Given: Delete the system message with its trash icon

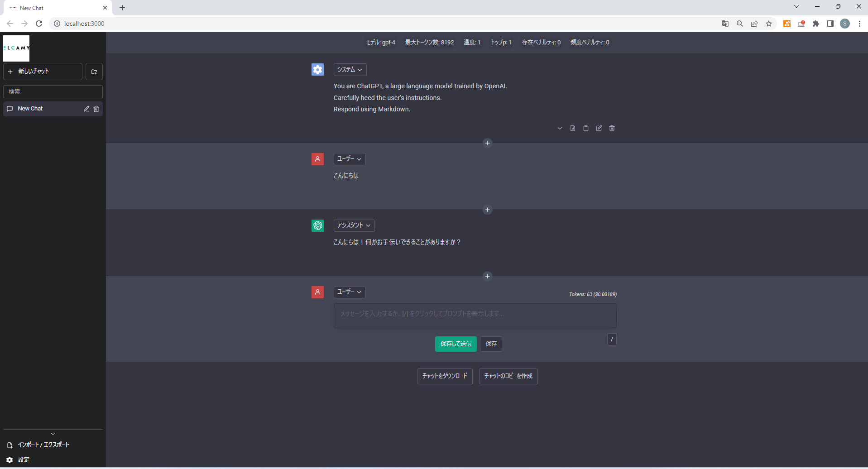Looking at the screenshot, I should pos(612,128).
